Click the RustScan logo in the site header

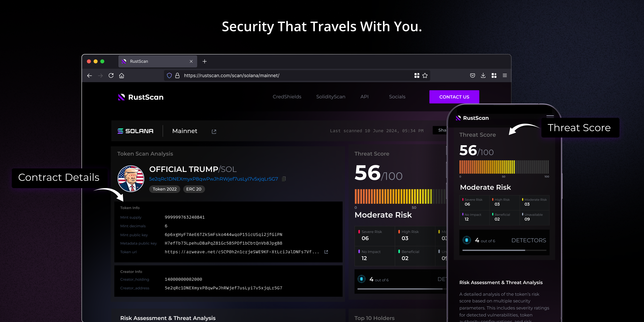pyautogui.click(x=141, y=97)
